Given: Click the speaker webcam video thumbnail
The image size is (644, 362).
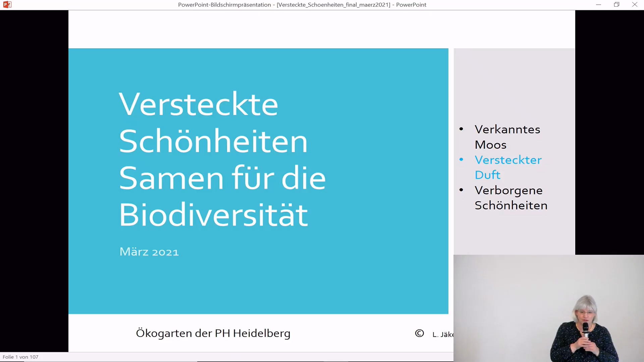Looking at the screenshot, I should (548, 308).
